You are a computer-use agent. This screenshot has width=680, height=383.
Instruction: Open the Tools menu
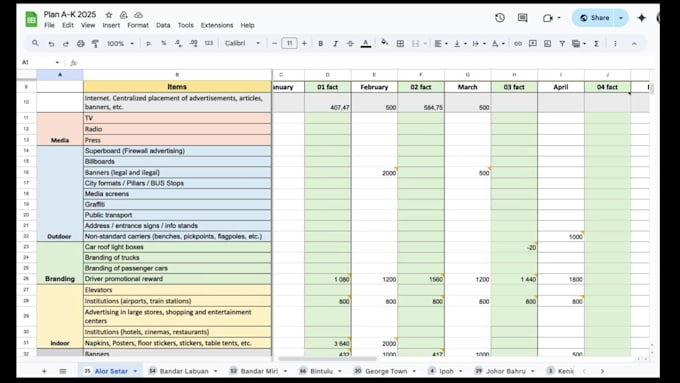click(x=186, y=25)
